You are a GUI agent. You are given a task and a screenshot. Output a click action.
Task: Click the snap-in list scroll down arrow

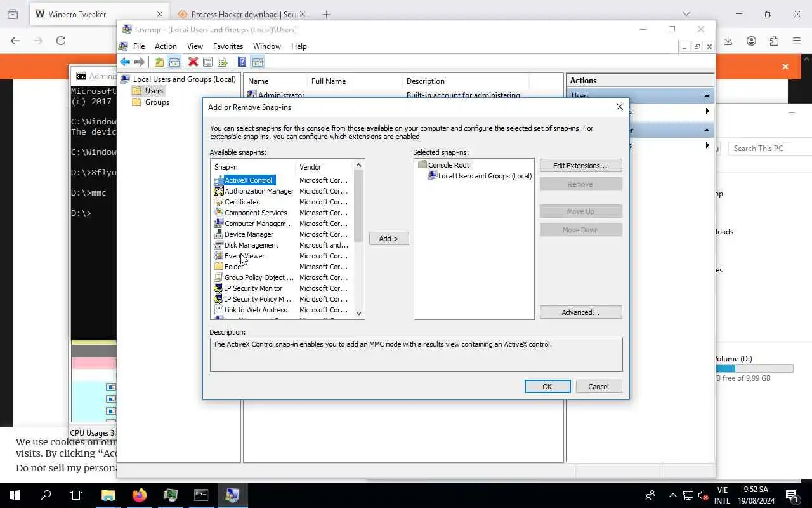tap(359, 313)
